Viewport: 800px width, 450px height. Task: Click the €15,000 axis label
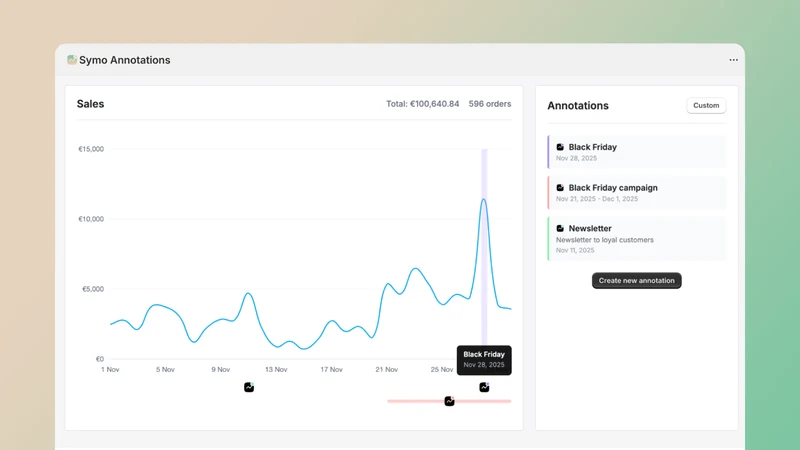pos(91,149)
